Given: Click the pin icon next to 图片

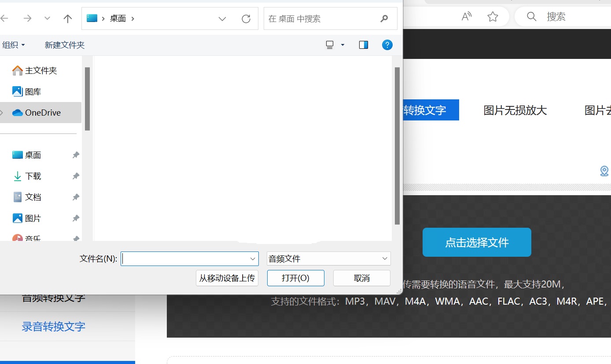Looking at the screenshot, I should point(76,218).
